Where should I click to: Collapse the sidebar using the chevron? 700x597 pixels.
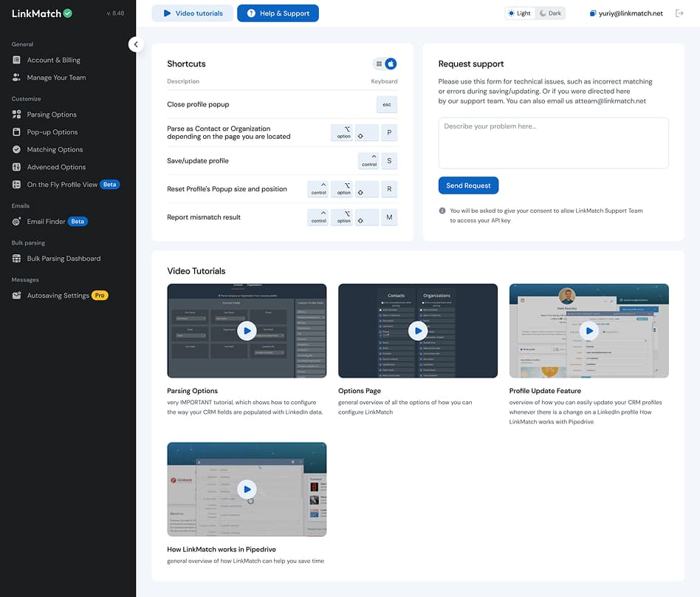point(136,44)
